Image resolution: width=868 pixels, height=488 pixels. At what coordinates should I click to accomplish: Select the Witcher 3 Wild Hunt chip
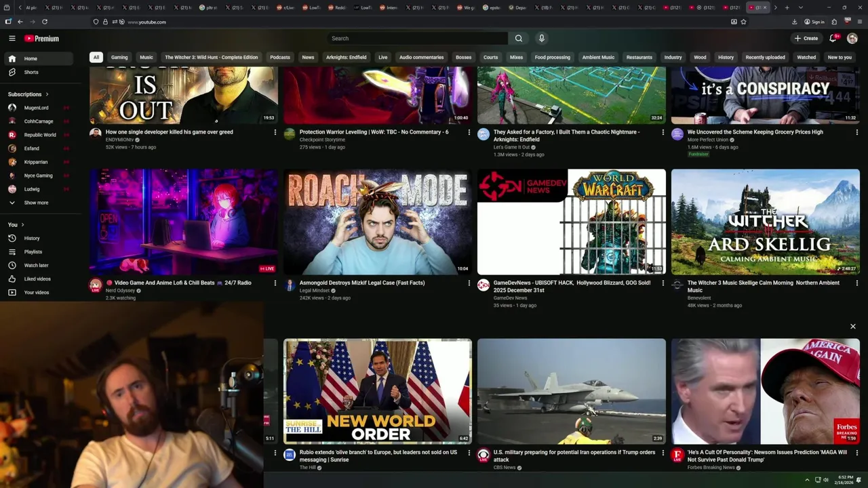pos(212,58)
